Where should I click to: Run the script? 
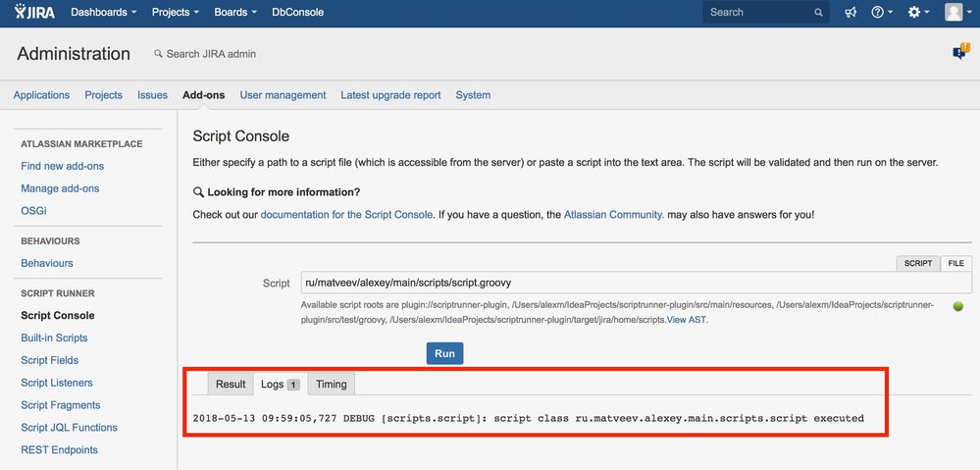pyautogui.click(x=445, y=353)
